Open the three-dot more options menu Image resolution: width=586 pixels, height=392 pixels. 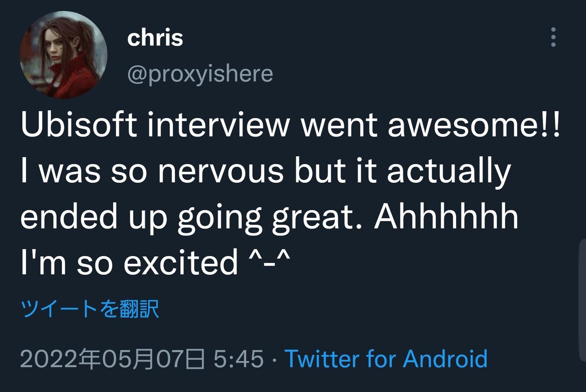553,37
